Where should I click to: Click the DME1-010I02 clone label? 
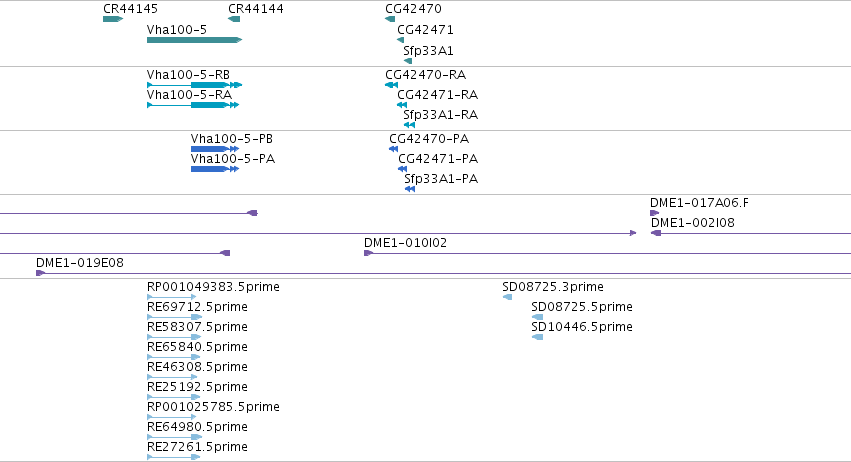tap(405, 243)
